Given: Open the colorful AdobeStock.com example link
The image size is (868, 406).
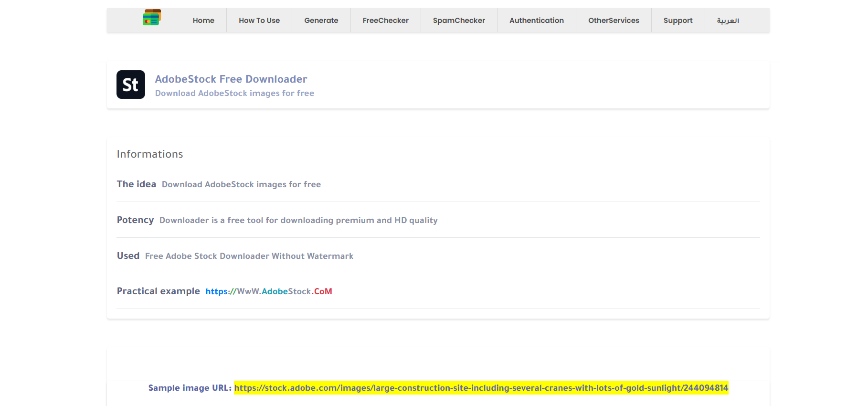Looking at the screenshot, I should 269,291.
